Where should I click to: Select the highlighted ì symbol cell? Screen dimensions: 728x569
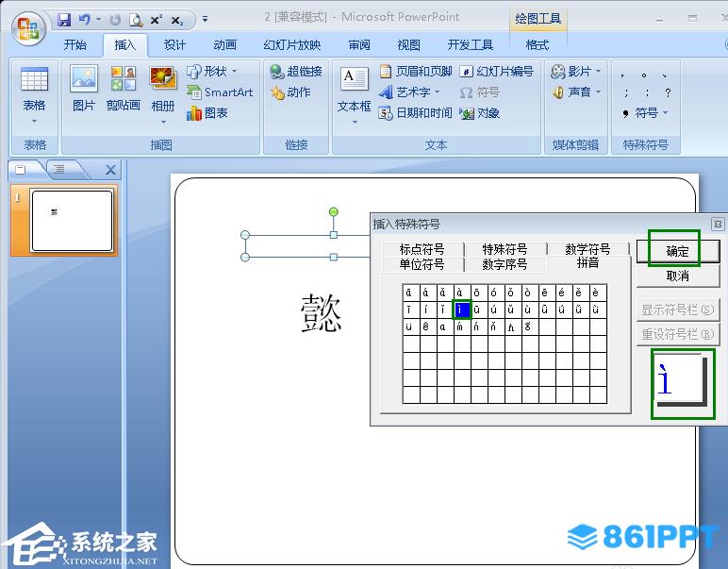point(461,310)
